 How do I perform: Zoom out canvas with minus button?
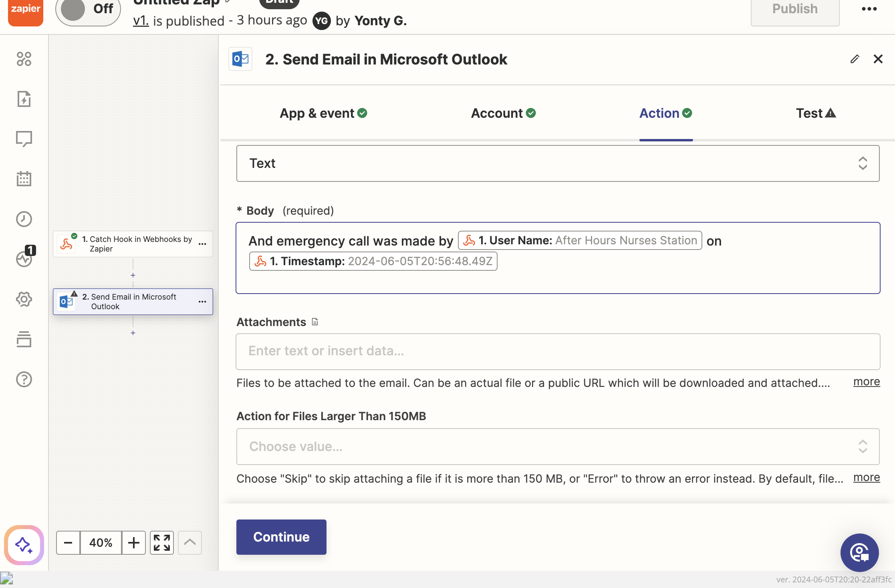tap(68, 543)
